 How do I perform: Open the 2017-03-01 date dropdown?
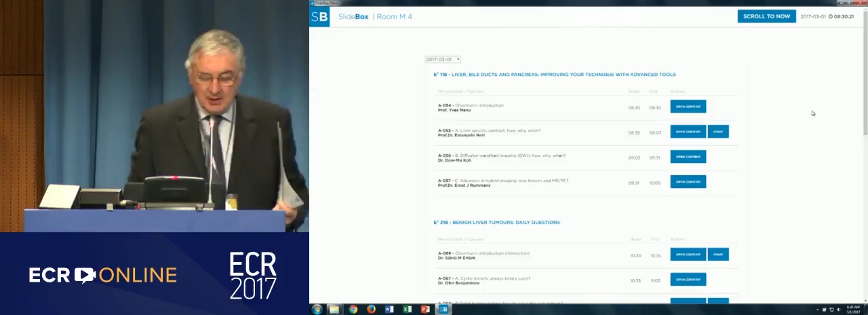443,60
